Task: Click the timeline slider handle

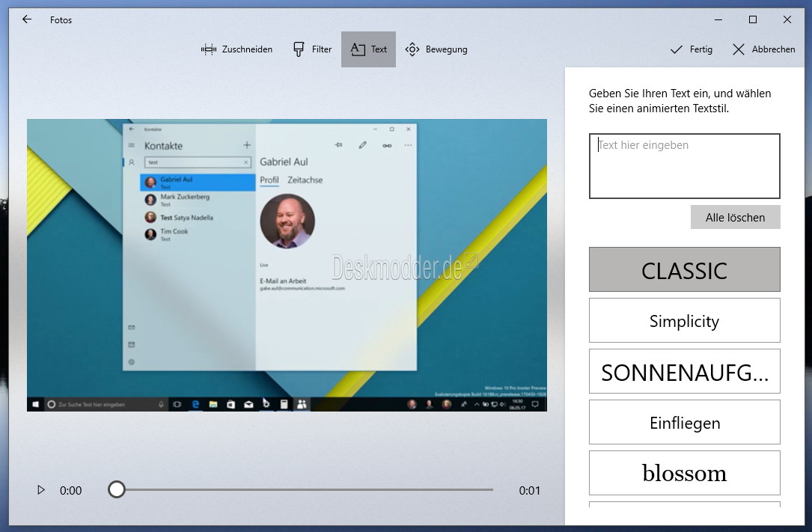Action: (117, 489)
